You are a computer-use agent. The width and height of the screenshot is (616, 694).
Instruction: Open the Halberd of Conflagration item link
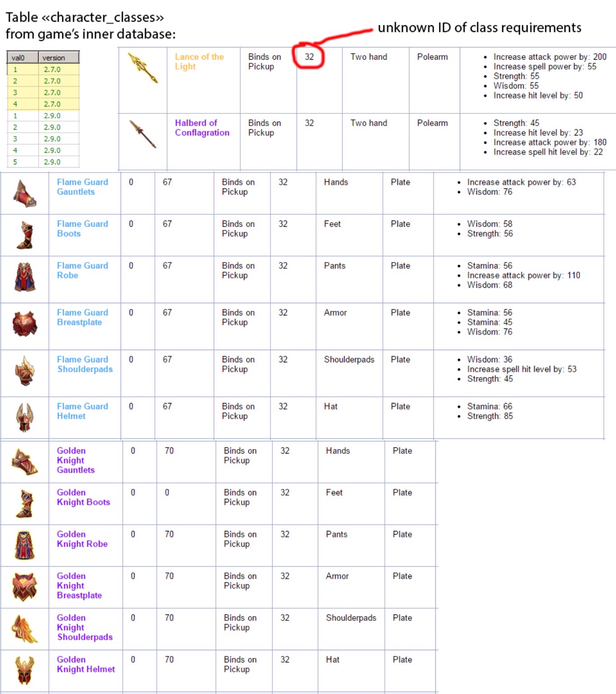(202, 128)
